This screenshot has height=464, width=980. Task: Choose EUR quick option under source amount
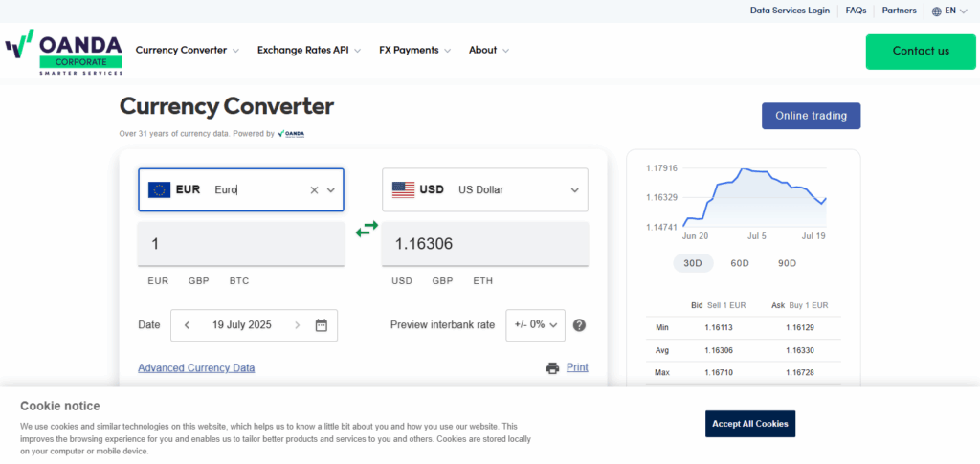158,281
